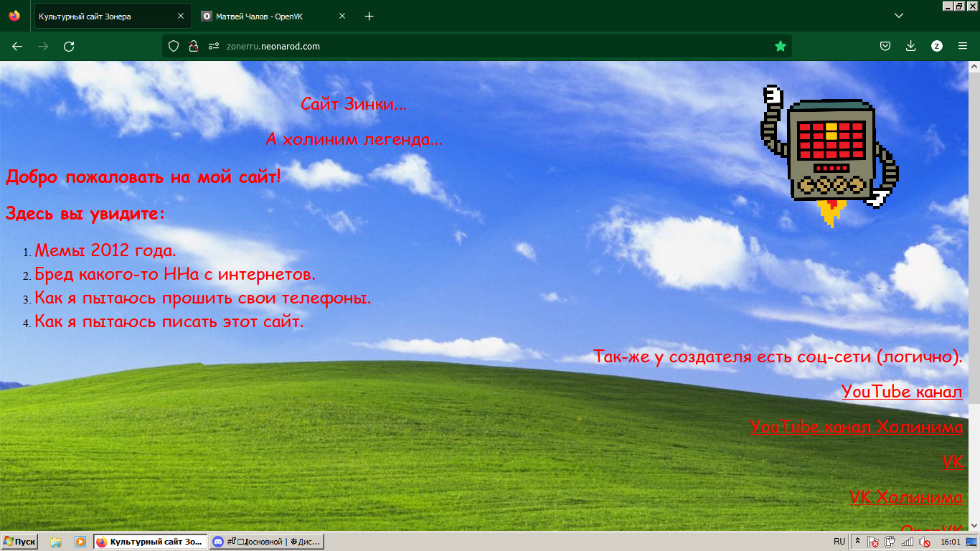Click the heading Сайт Зинки...

[x=354, y=104]
